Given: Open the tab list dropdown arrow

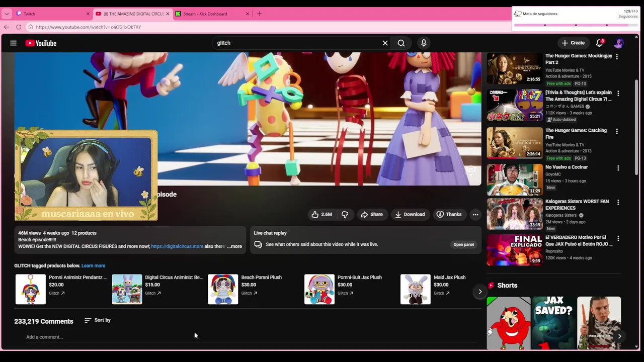Looking at the screenshot, I should click(x=7, y=14).
